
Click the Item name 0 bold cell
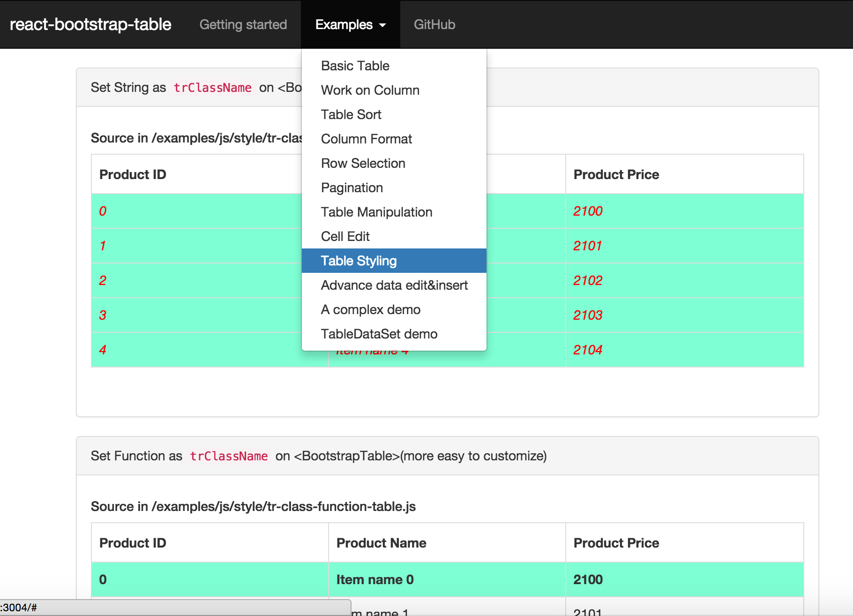[375, 579]
